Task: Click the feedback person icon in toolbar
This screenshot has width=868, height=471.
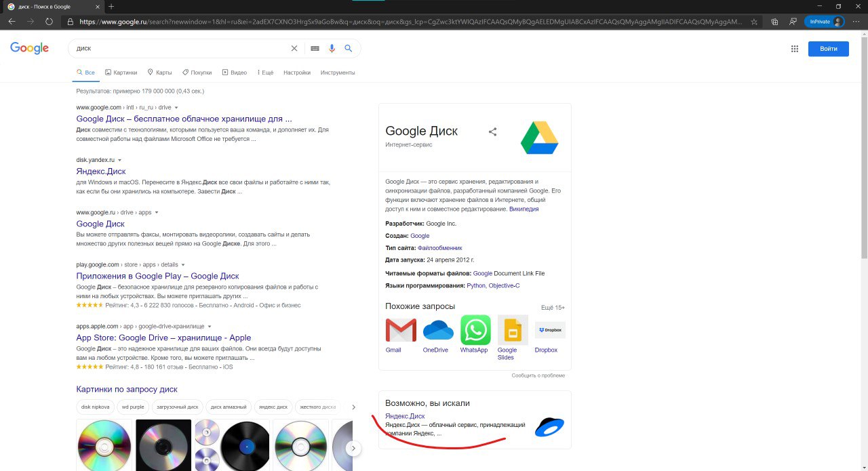Action: coord(793,22)
